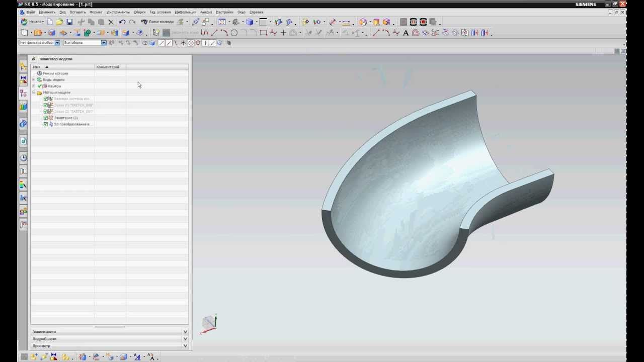Select Режим истории in the navigator

click(x=55, y=73)
